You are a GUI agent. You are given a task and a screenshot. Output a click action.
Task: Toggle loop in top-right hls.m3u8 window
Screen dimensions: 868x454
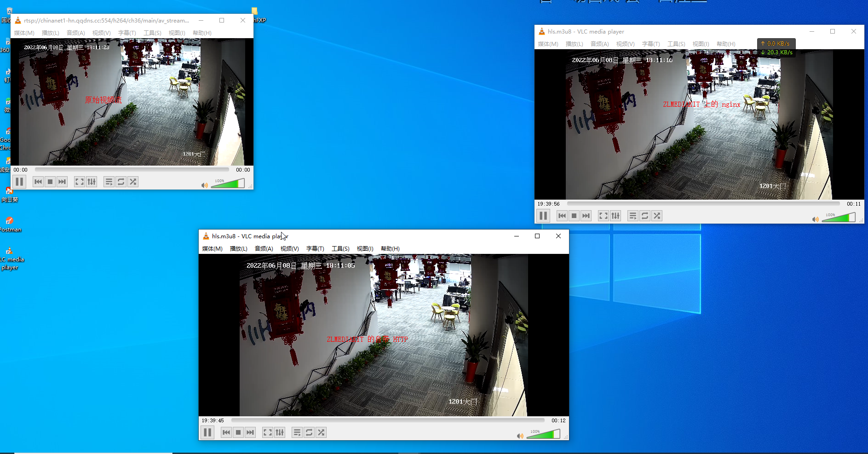pos(645,216)
